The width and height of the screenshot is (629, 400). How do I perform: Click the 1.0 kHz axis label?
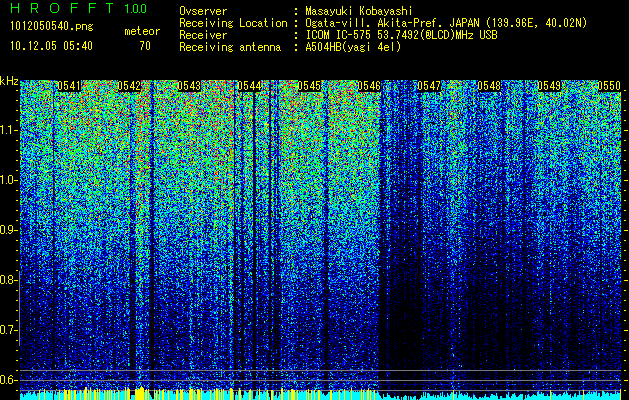tap(8, 180)
